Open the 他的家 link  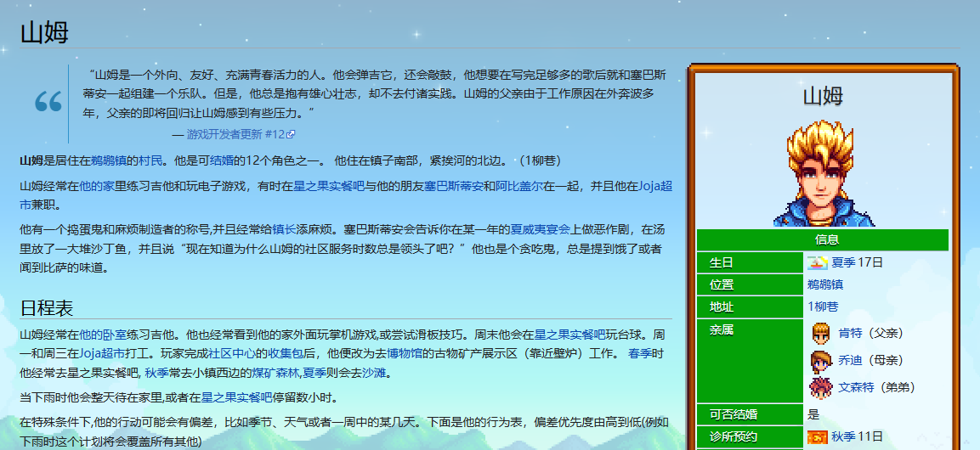(97, 186)
